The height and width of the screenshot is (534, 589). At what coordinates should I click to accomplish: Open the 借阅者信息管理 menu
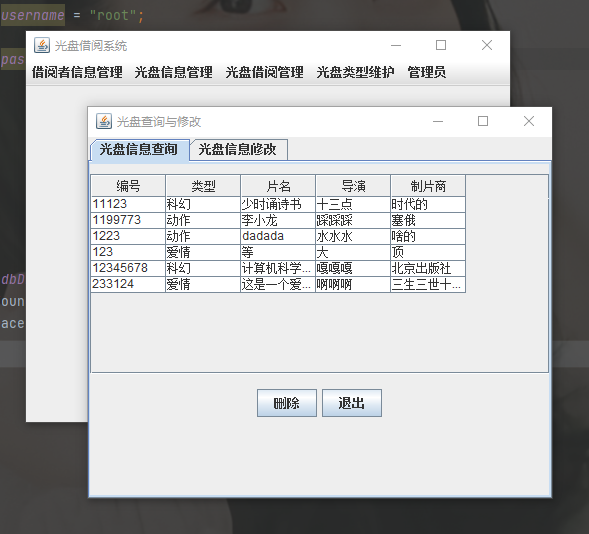click(77, 72)
